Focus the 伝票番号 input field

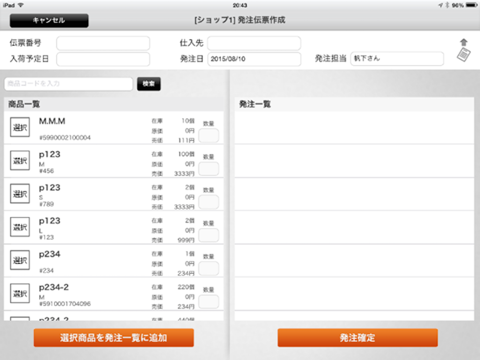coord(103,43)
